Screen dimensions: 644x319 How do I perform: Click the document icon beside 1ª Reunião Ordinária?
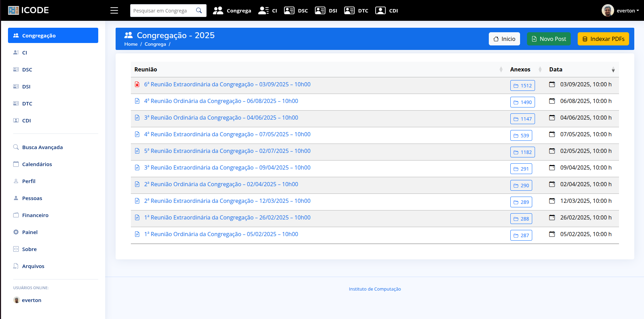(137, 234)
